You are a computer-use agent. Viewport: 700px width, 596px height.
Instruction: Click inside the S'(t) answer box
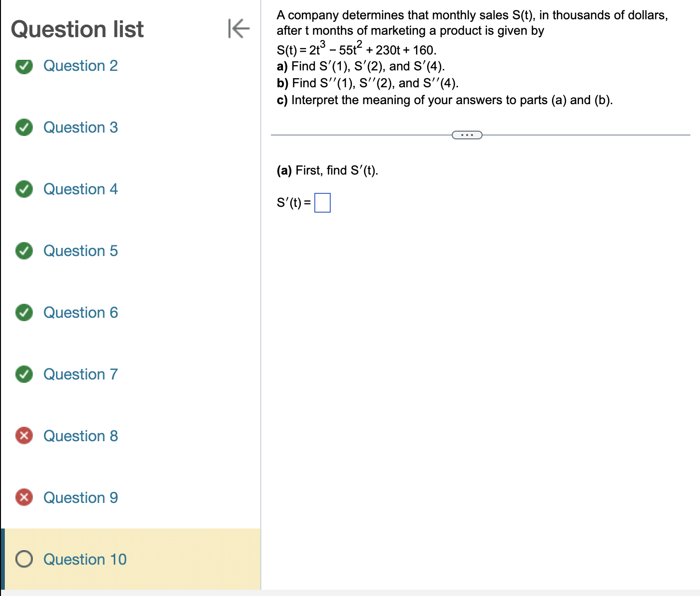(322, 203)
